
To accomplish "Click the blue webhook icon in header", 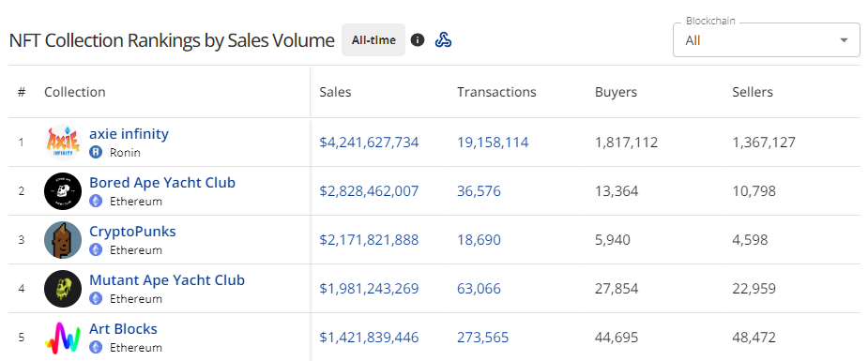I will coord(443,39).
